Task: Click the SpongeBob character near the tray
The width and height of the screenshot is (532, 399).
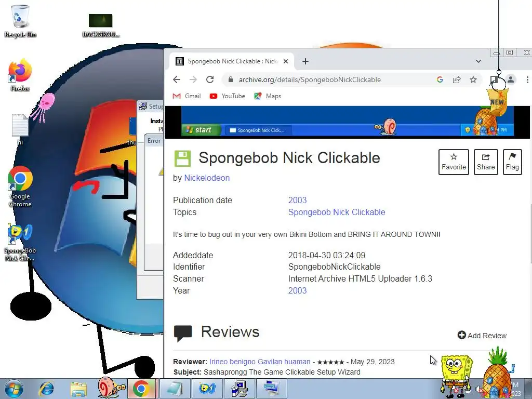Action: tap(456, 376)
